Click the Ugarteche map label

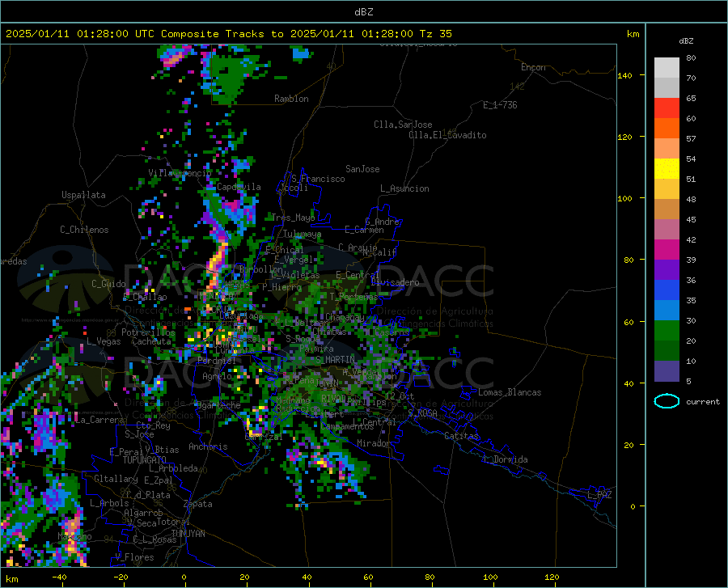coord(218,405)
